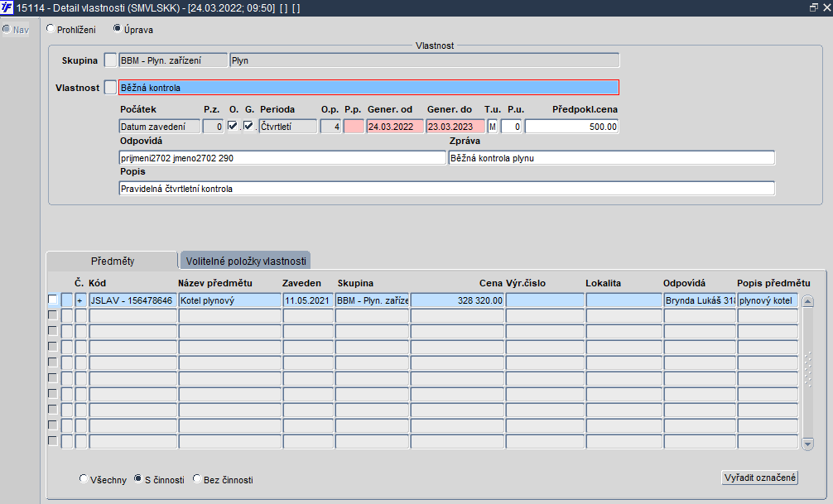The image size is (833, 504).
Task: Click the Skupina cell BBM - Plyn. zaříze
Action: pyautogui.click(x=372, y=300)
